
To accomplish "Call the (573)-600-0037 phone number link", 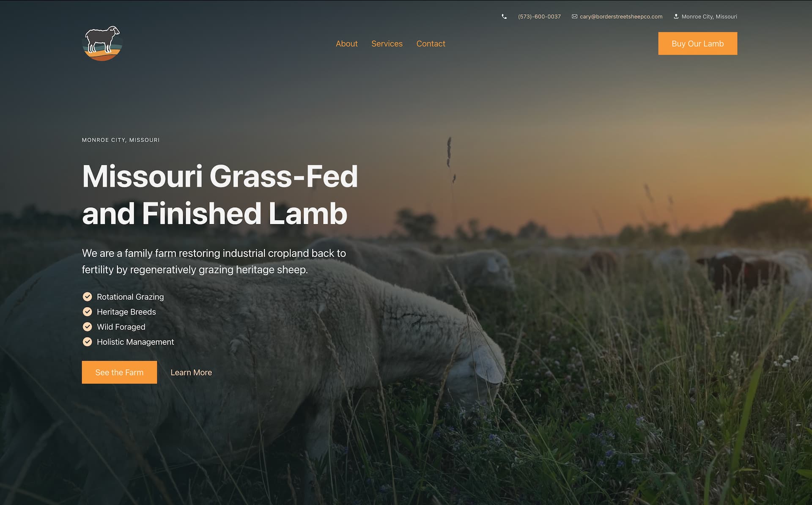I will point(539,16).
